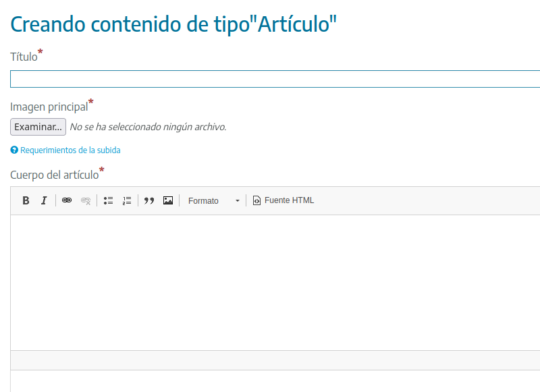Click the Título field label
The height and width of the screenshot is (392, 540).
pyautogui.click(x=21, y=57)
